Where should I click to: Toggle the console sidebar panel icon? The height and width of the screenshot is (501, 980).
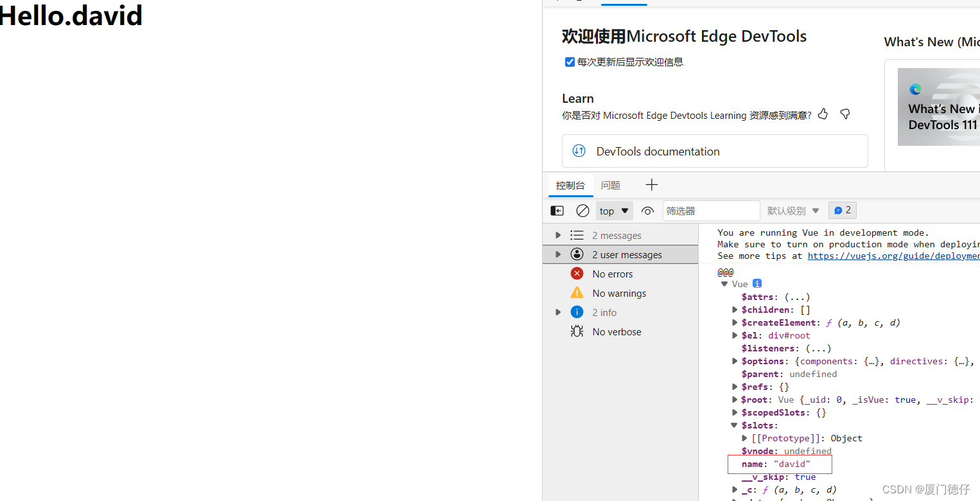coord(557,211)
